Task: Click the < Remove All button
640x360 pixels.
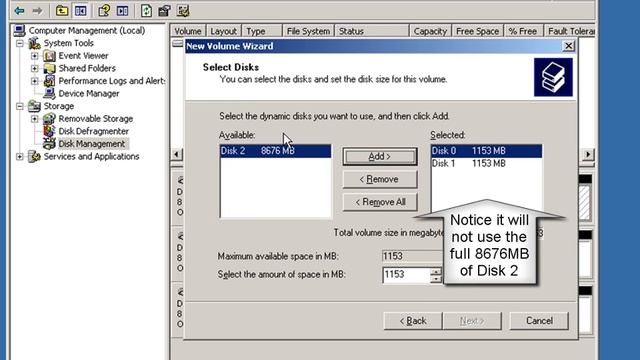Action: pyautogui.click(x=380, y=202)
